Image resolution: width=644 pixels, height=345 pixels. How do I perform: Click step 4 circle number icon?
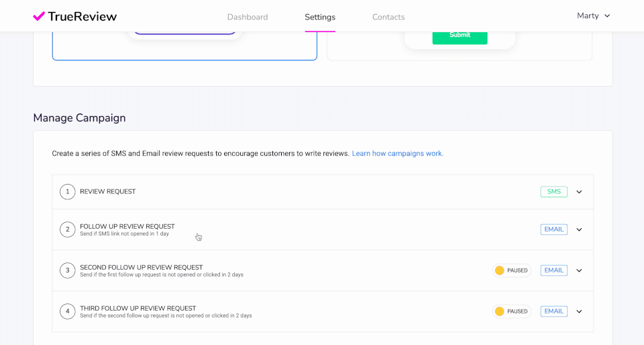coord(67,311)
